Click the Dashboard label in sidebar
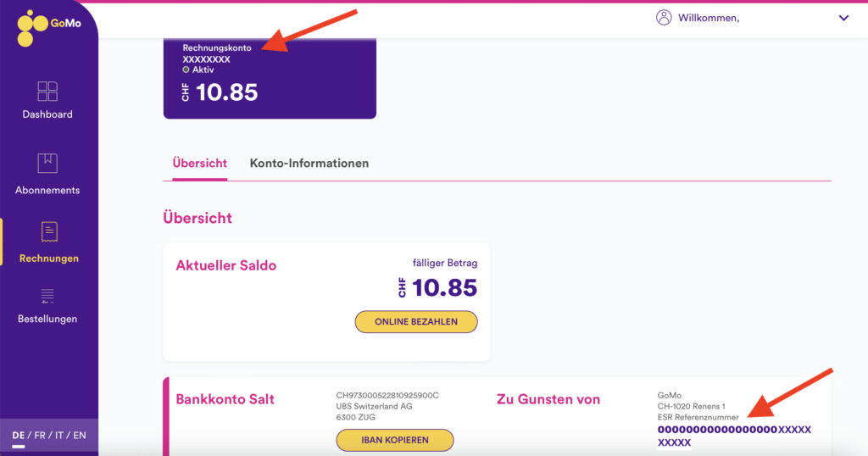 [x=47, y=114]
